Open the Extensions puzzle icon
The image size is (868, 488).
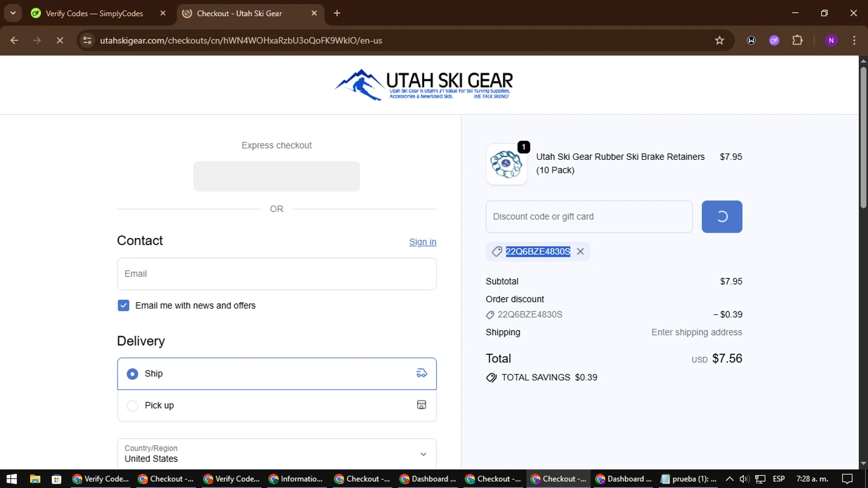(x=797, y=41)
